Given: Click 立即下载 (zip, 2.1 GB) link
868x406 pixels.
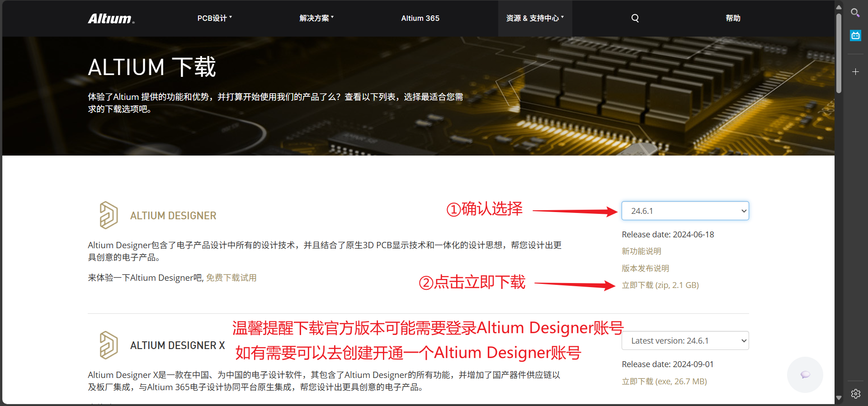Looking at the screenshot, I should coord(660,285).
